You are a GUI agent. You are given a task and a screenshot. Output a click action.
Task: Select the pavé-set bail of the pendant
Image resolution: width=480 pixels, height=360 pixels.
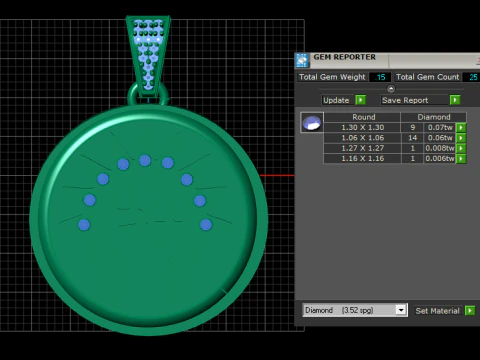click(x=148, y=55)
